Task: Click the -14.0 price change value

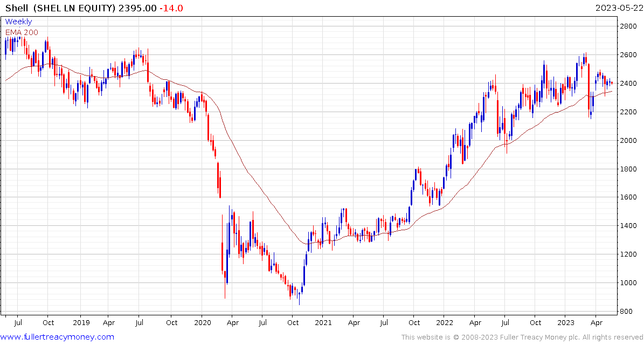Action: pos(172,8)
